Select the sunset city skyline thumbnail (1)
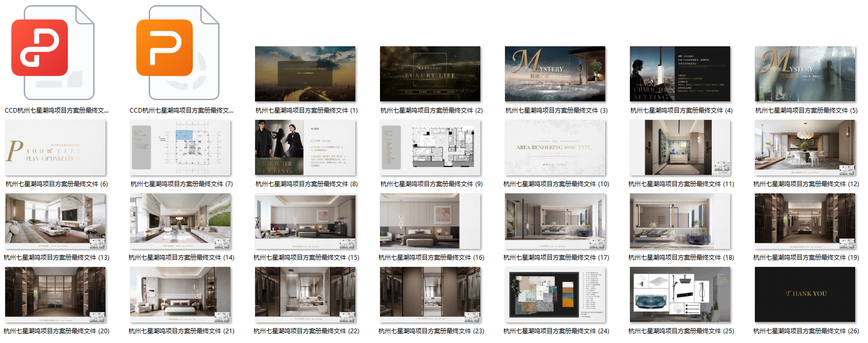The width and height of the screenshot is (868, 343). (x=305, y=74)
